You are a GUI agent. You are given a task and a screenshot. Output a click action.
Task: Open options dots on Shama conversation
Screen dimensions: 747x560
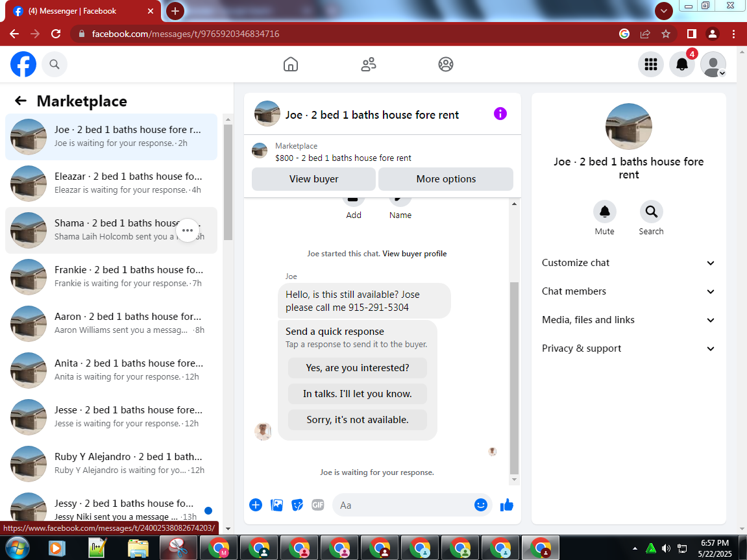188,230
